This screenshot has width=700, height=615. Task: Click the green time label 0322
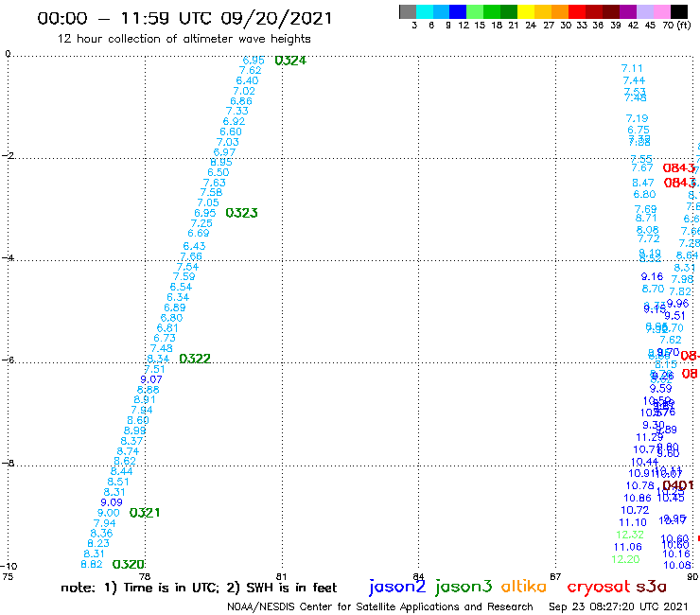195,359
